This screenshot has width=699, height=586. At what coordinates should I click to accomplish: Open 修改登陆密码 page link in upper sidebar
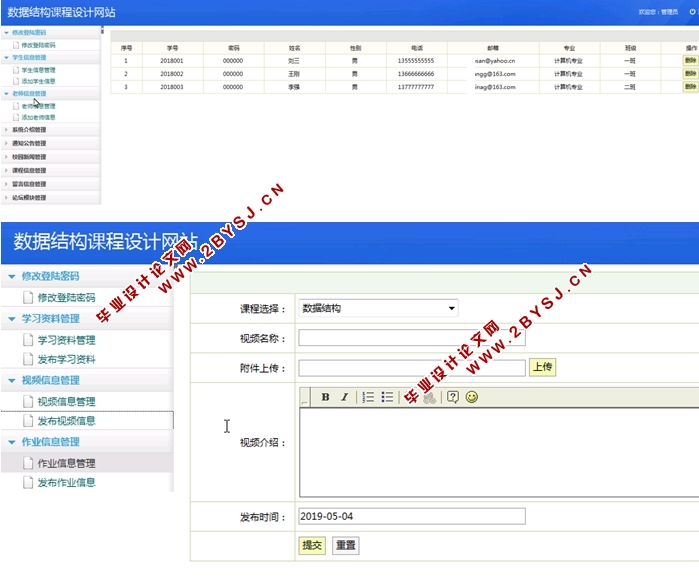39,45
